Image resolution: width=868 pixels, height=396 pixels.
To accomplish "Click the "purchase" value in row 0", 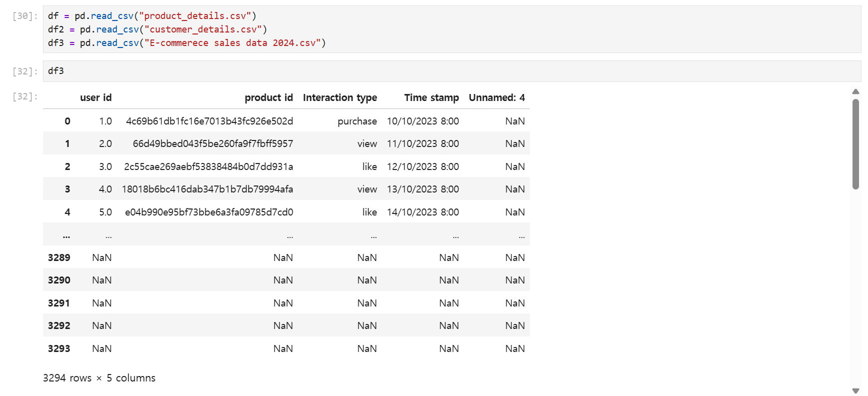I will coord(357,121).
